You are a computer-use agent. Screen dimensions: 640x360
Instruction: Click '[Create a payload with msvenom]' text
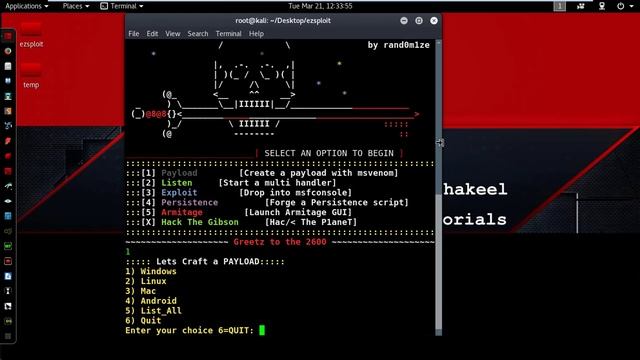318,173
